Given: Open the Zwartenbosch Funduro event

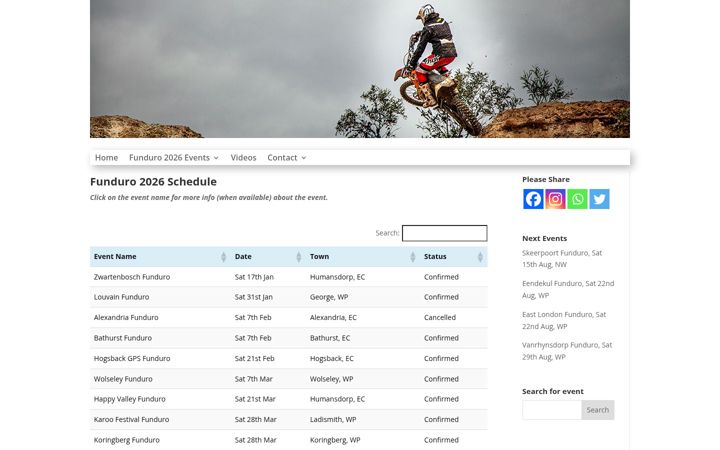Looking at the screenshot, I should [132, 277].
